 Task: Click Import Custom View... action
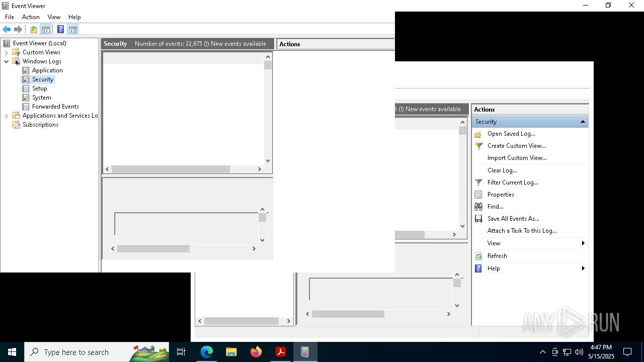coord(517,158)
